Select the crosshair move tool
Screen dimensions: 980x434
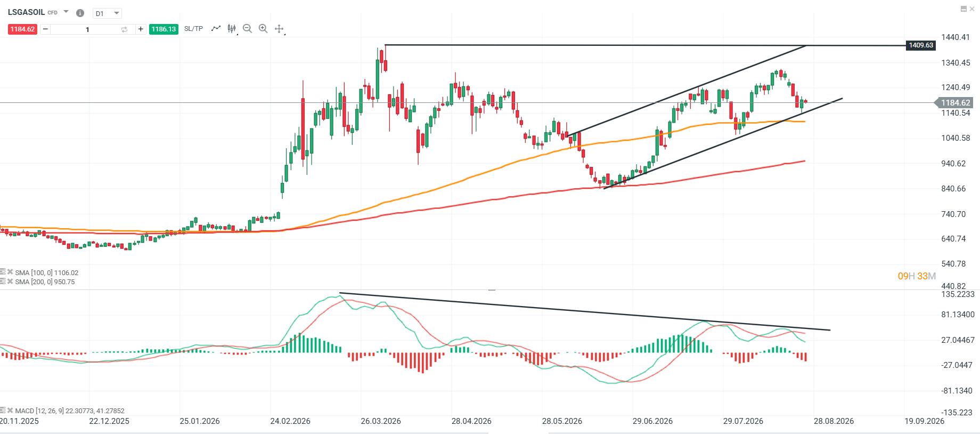coord(279,29)
